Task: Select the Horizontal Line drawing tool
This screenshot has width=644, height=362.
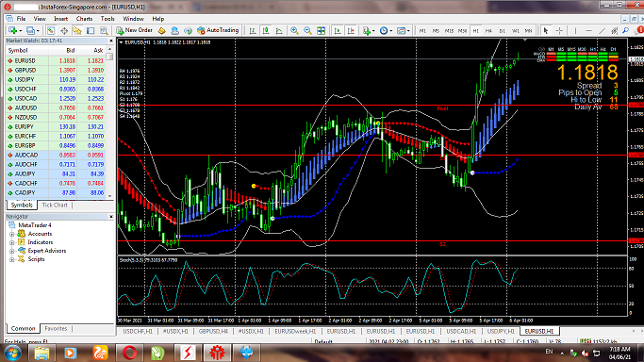Action: (588, 30)
